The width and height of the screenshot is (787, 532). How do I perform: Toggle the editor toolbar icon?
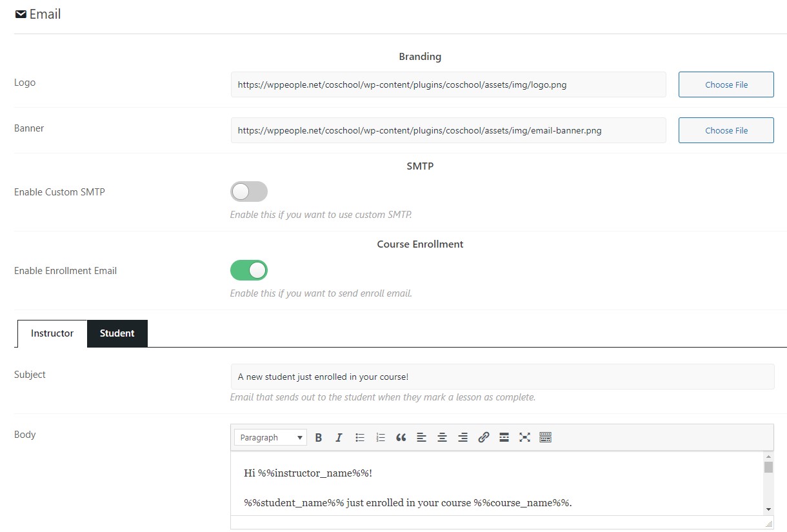(545, 438)
